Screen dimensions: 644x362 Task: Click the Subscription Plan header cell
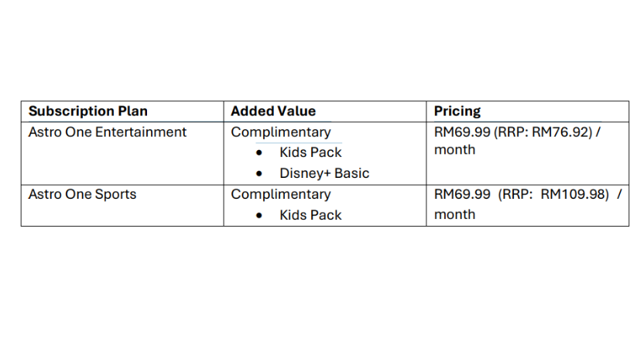click(x=87, y=111)
